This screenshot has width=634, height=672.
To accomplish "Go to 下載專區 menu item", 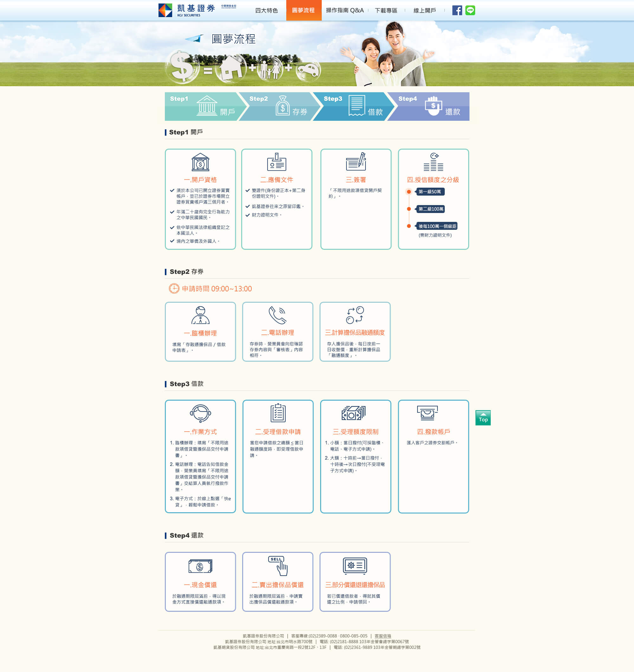I will click(x=386, y=10).
